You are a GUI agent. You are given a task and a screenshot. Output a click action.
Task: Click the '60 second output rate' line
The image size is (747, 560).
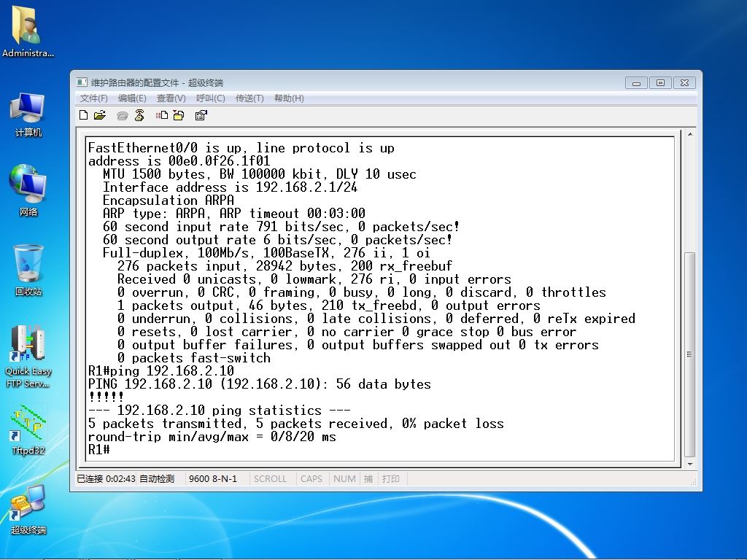pyautogui.click(x=278, y=240)
